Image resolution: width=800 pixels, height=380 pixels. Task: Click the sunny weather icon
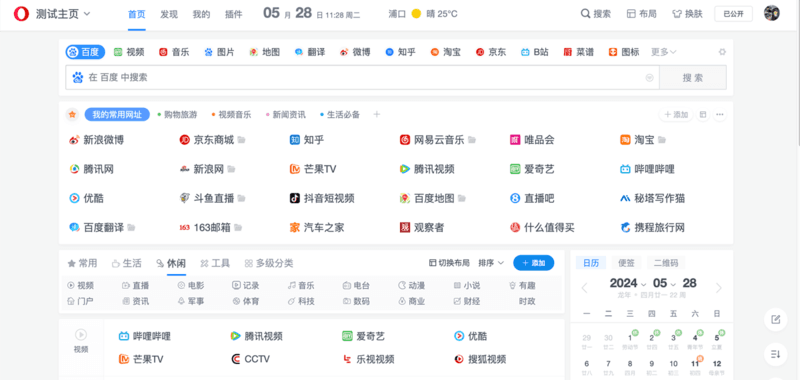pos(416,14)
